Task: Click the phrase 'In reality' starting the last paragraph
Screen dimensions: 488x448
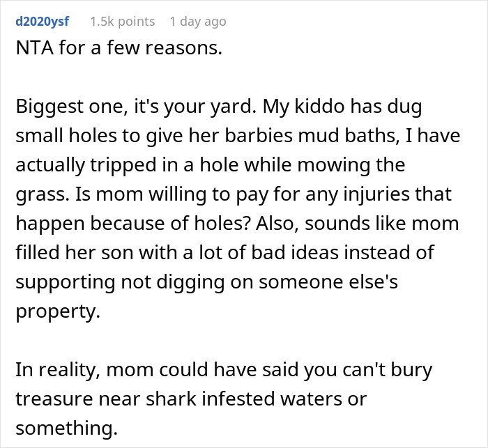Action: coord(56,370)
